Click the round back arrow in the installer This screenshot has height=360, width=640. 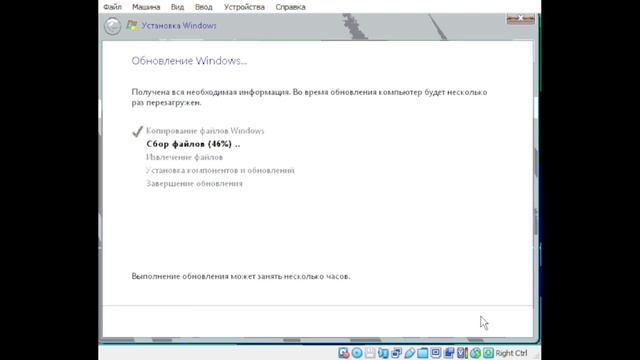click(x=112, y=26)
